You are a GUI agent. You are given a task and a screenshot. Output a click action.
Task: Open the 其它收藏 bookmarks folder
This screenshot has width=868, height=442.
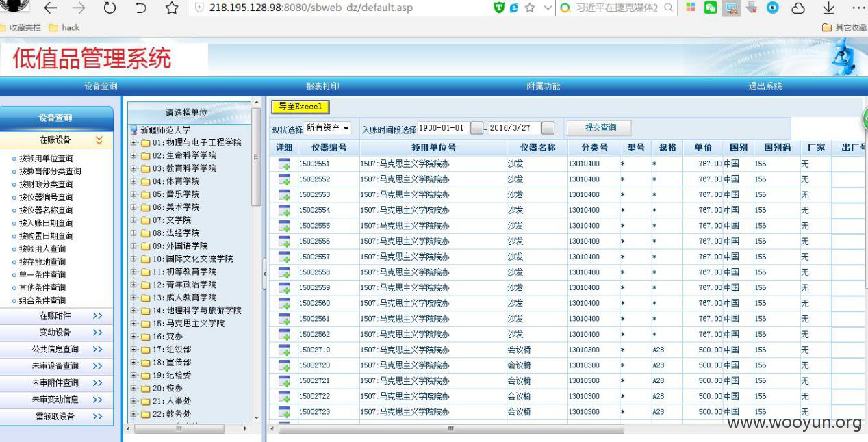click(845, 27)
